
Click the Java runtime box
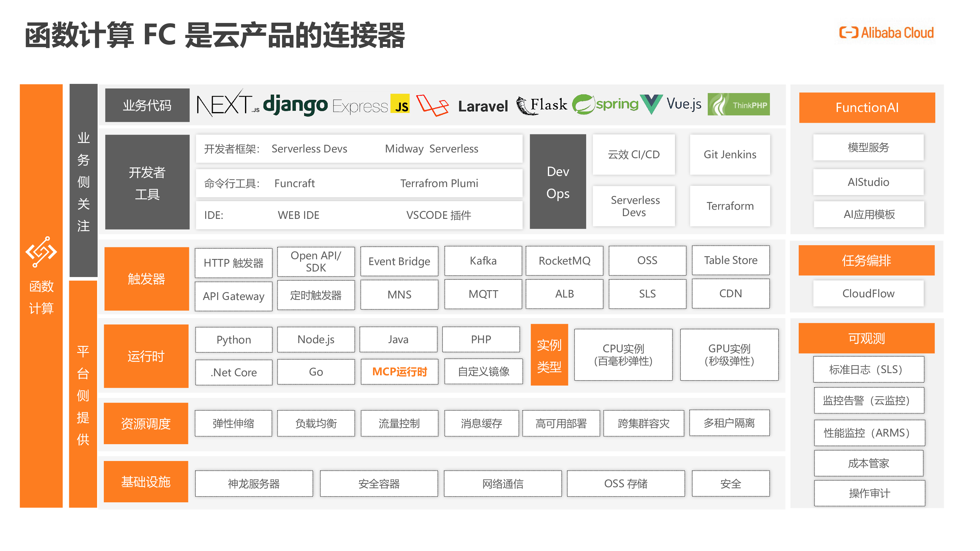click(x=398, y=339)
